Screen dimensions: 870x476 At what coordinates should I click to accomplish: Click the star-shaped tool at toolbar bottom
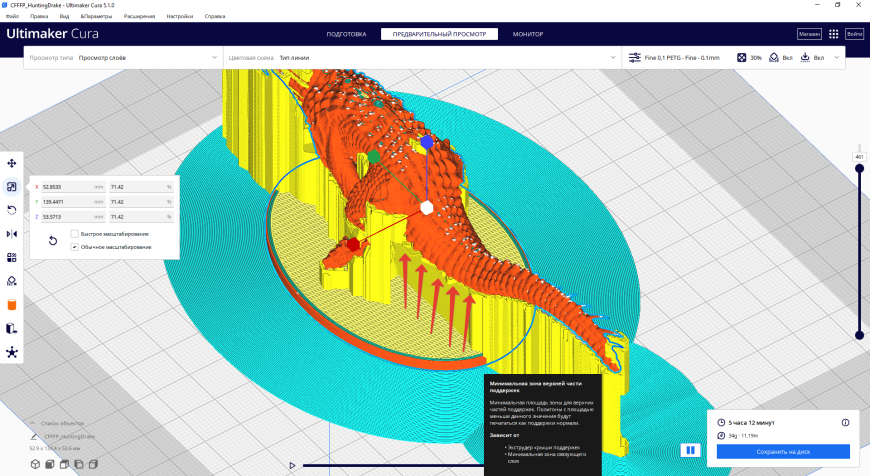pos(12,352)
